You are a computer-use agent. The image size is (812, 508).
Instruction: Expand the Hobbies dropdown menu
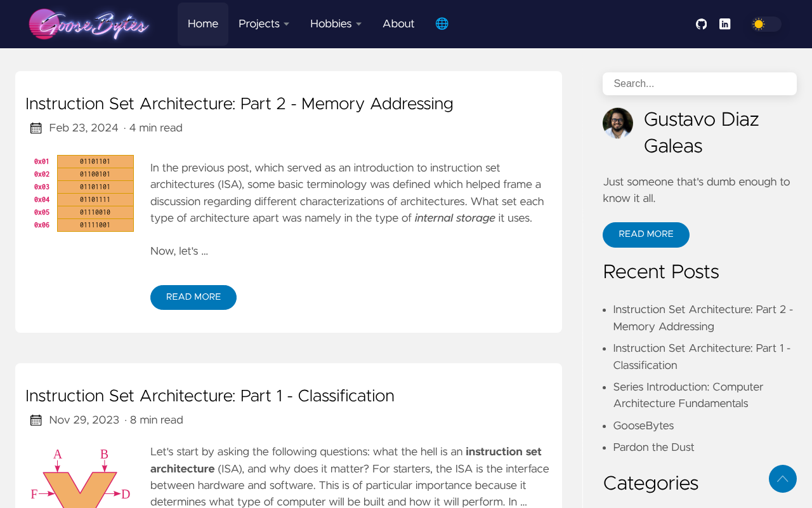click(x=336, y=24)
